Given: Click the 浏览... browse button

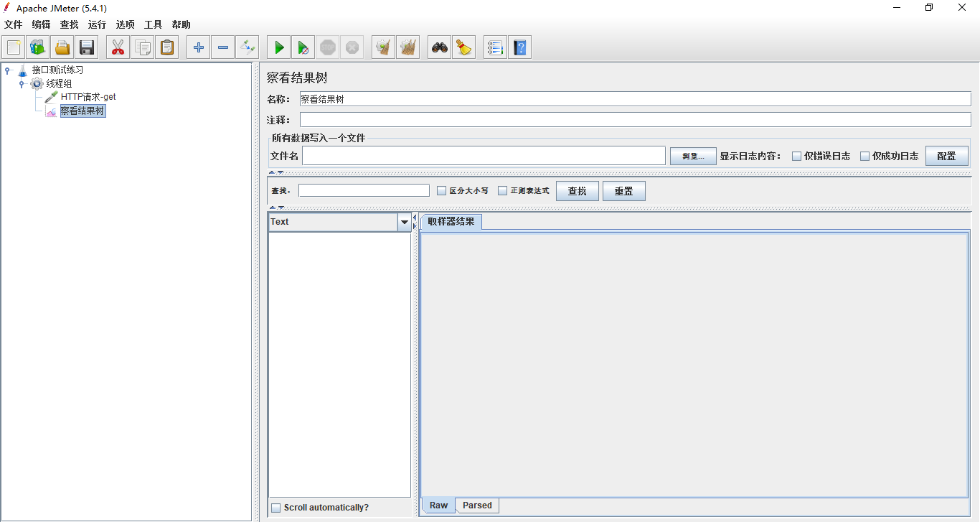Looking at the screenshot, I should point(693,156).
